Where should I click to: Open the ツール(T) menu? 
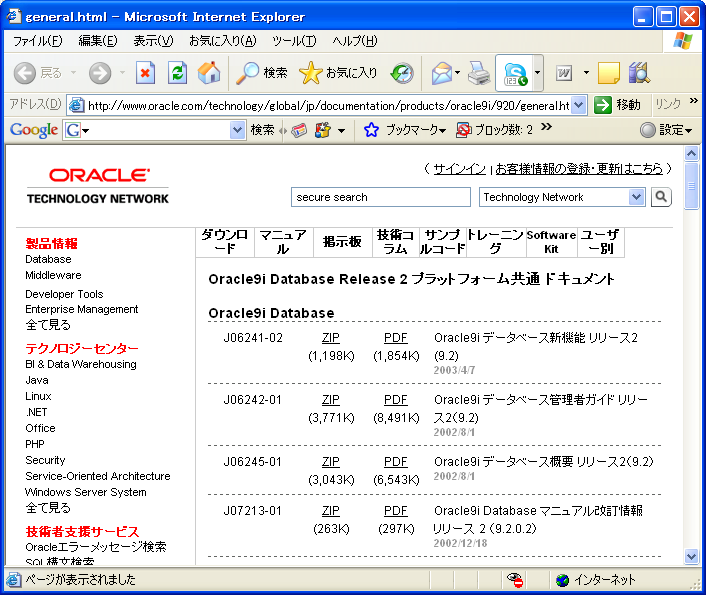click(294, 41)
